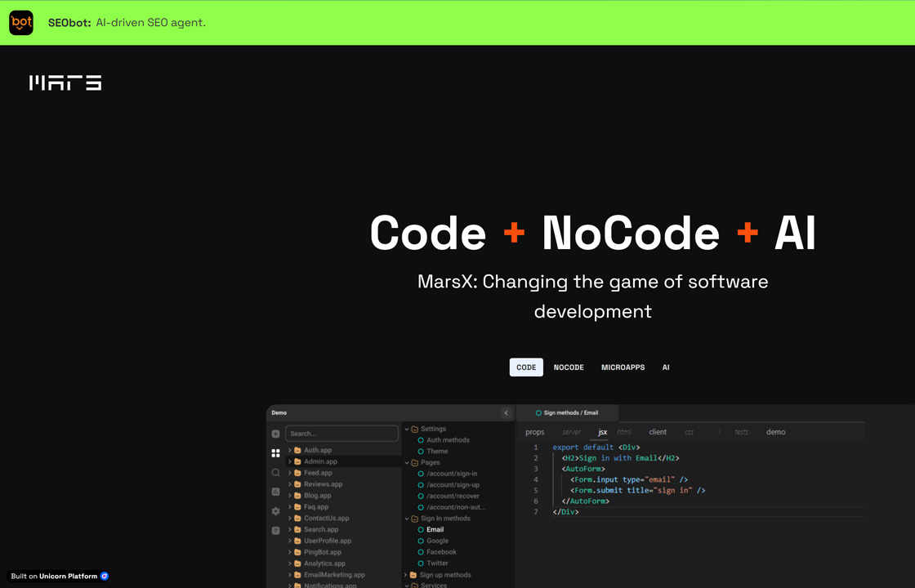Expand the Sign up methods chevron
Screen dimensions: 915x588
[x=406, y=575]
